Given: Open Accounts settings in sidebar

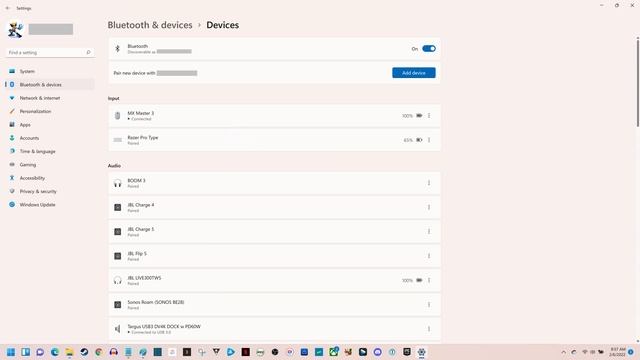Looking at the screenshot, I should (49, 138).
